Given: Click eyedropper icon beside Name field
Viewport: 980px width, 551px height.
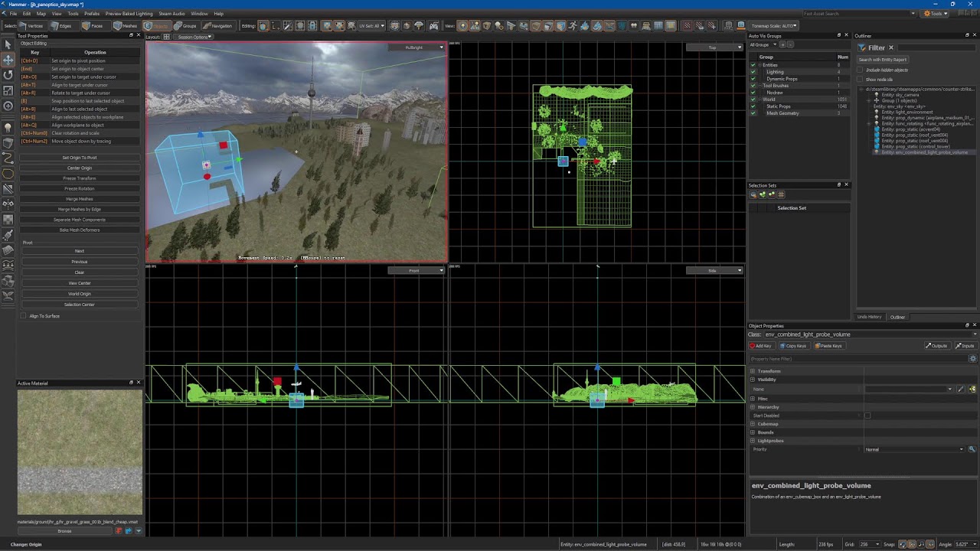Looking at the screenshot, I should 961,389.
